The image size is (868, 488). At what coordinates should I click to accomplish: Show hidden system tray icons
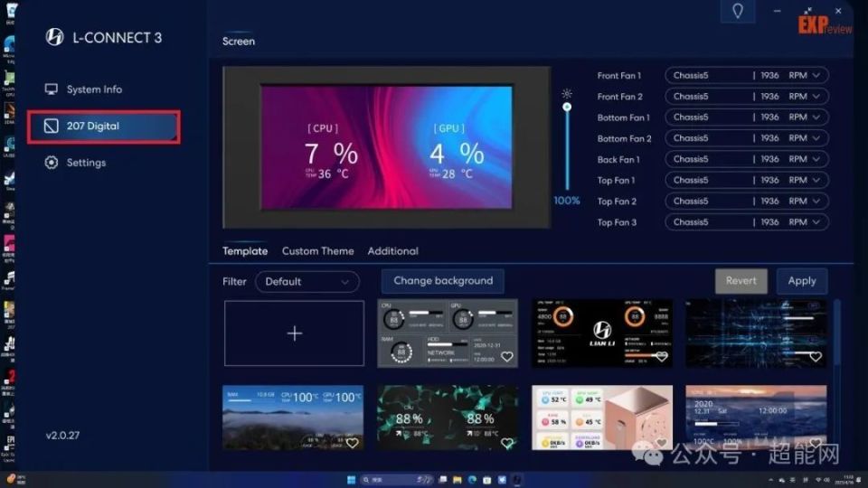click(770, 480)
